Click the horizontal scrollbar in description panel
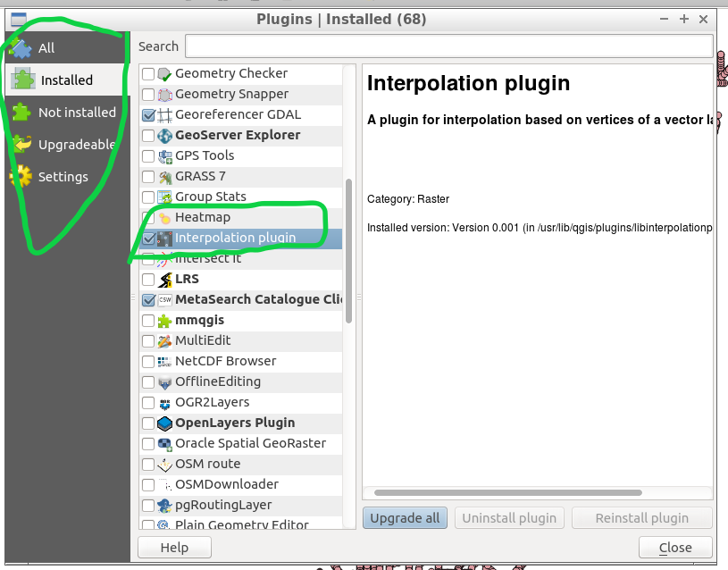The image size is (728, 570). pos(536,492)
